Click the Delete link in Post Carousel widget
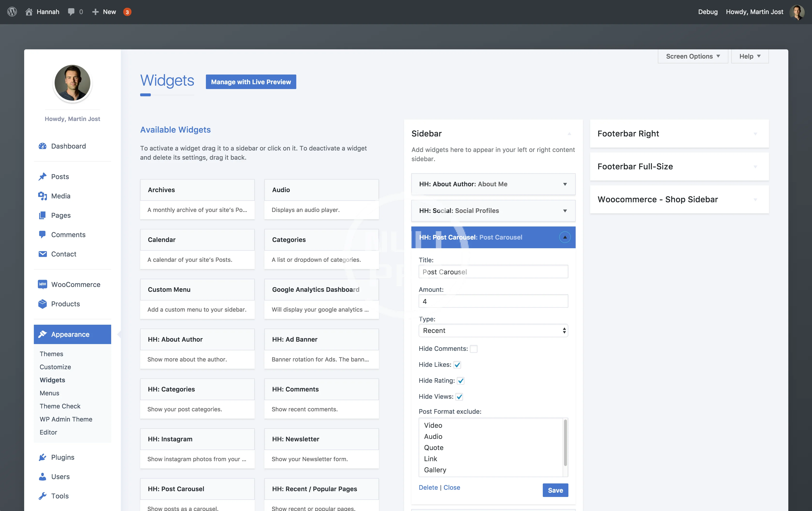The height and width of the screenshot is (511, 812). pos(428,487)
